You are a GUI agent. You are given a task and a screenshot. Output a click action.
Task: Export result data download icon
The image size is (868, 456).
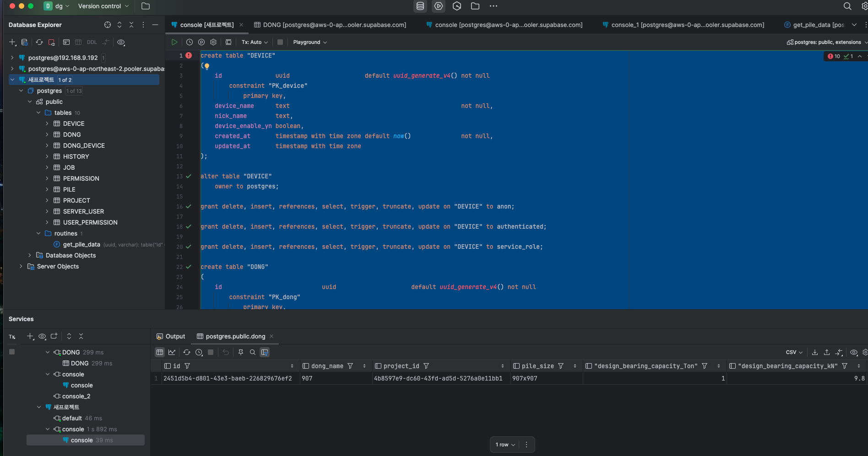(815, 352)
